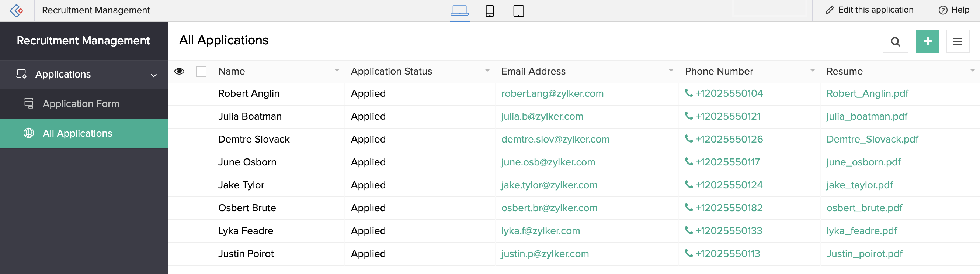Switch to laptop preview mode
980x274 pixels.
click(x=459, y=11)
